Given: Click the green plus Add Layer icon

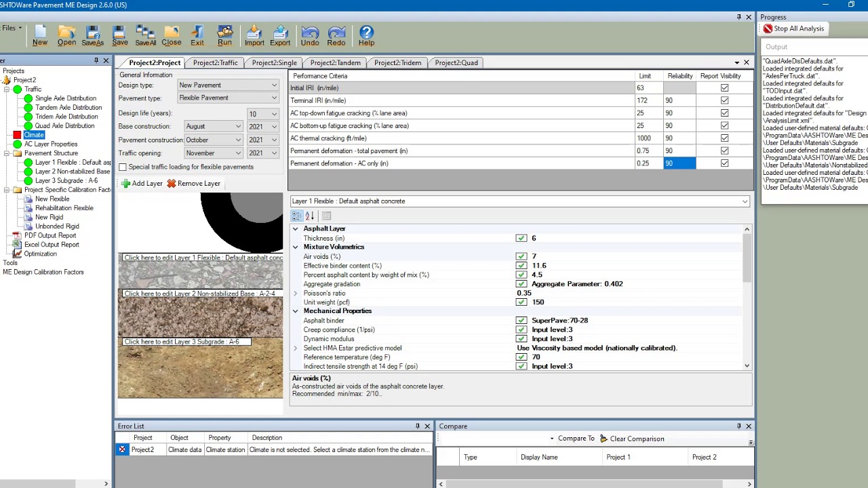Looking at the screenshot, I should click(x=125, y=184).
